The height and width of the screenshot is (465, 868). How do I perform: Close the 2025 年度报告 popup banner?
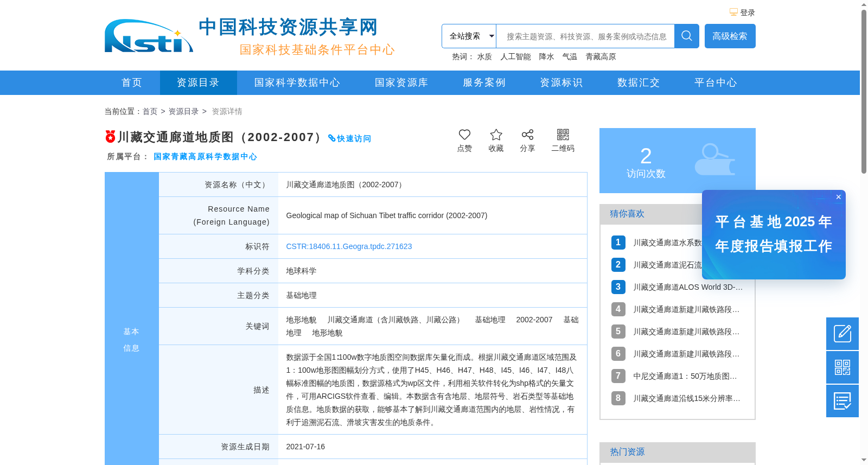tap(839, 197)
